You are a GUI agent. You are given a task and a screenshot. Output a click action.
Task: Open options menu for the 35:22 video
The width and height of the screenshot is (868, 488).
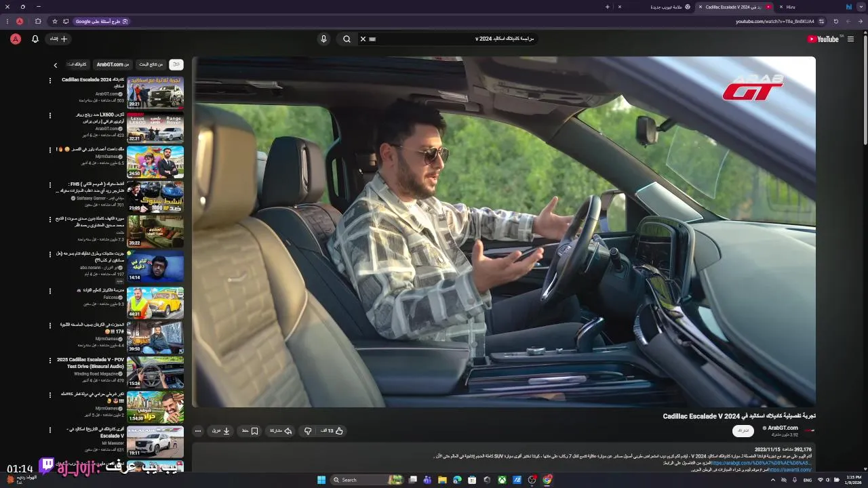coord(50,220)
